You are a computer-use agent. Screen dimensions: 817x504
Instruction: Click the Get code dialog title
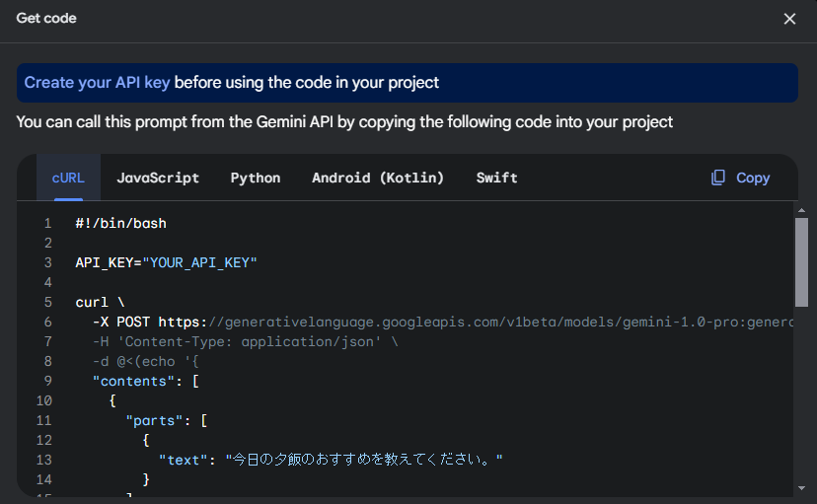click(x=46, y=18)
